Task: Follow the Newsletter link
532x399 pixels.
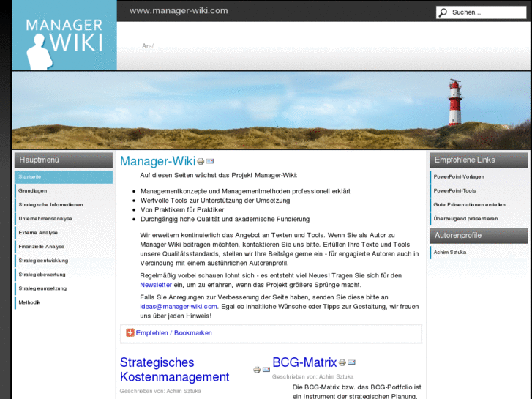Action: [156, 285]
